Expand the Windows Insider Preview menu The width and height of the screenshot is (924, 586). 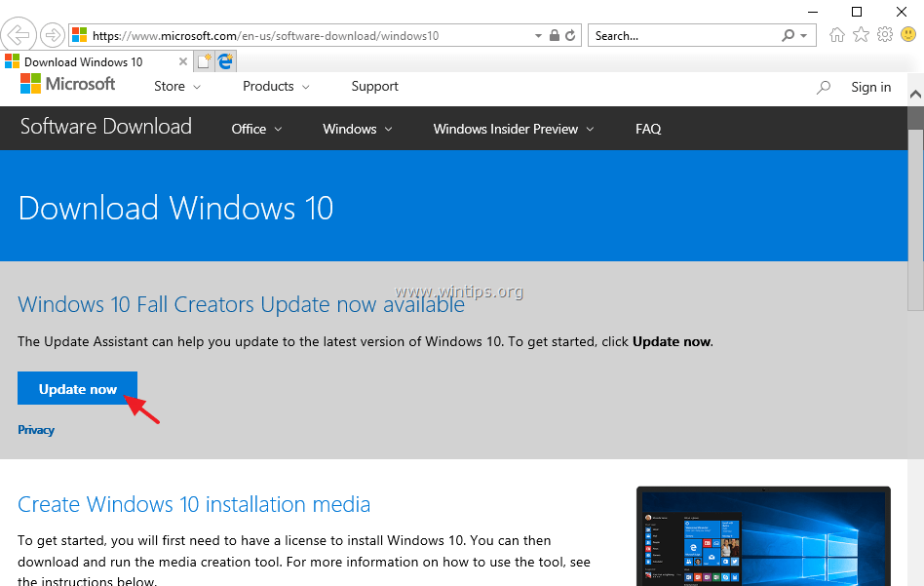(514, 129)
